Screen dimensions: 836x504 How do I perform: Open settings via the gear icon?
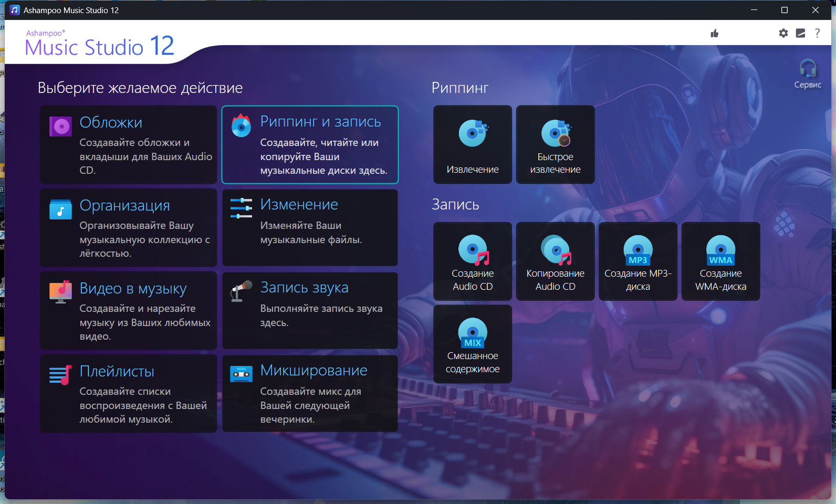(x=783, y=33)
